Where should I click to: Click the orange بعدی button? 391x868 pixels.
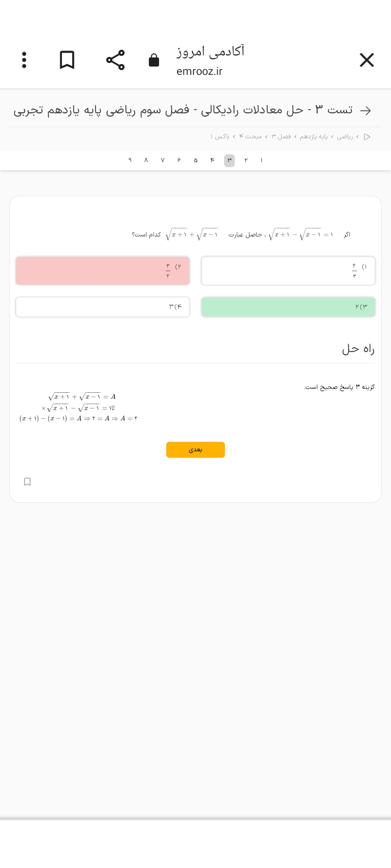coord(195,450)
